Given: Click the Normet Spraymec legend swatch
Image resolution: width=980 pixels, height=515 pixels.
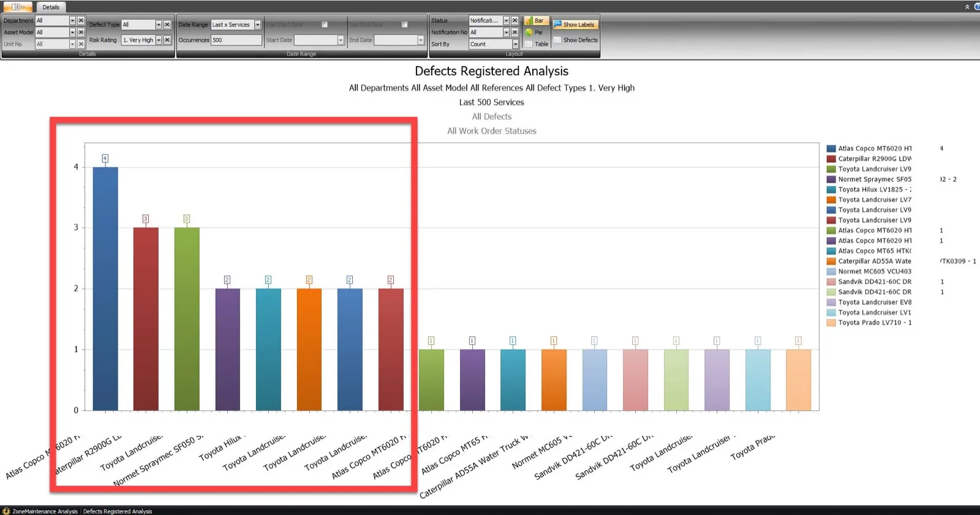Looking at the screenshot, I should tap(831, 179).
